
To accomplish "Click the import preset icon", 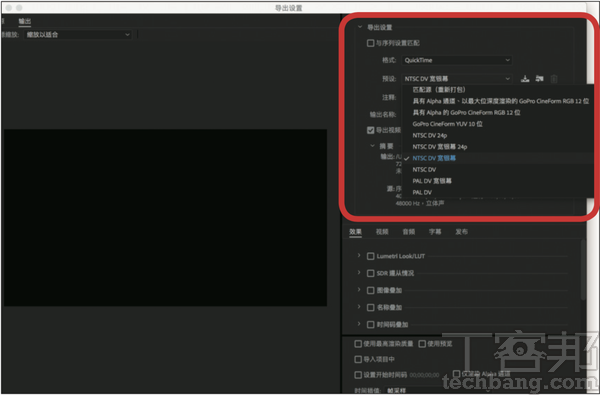I will click(x=540, y=78).
